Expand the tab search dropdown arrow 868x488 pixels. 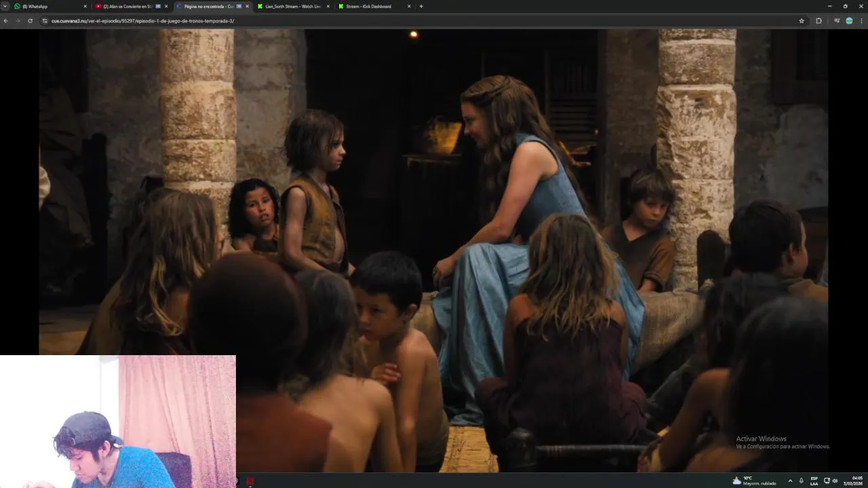coord(5,6)
